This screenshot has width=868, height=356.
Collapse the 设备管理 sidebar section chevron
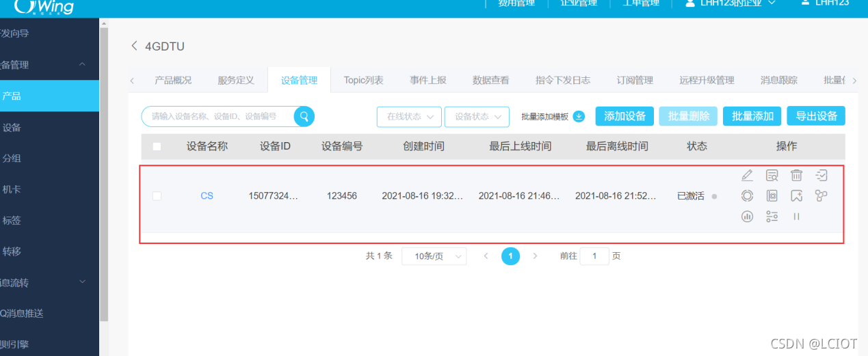[82, 65]
